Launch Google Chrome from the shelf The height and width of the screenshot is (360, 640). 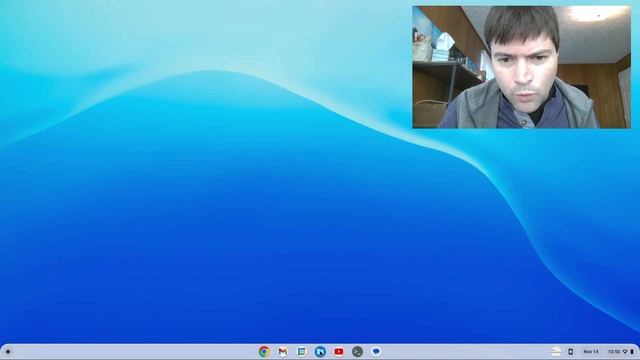pyautogui.click(x=264, y=351)
